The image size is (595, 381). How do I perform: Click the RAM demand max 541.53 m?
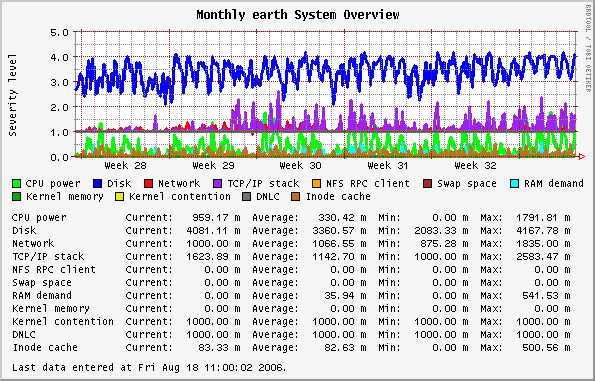546,296
